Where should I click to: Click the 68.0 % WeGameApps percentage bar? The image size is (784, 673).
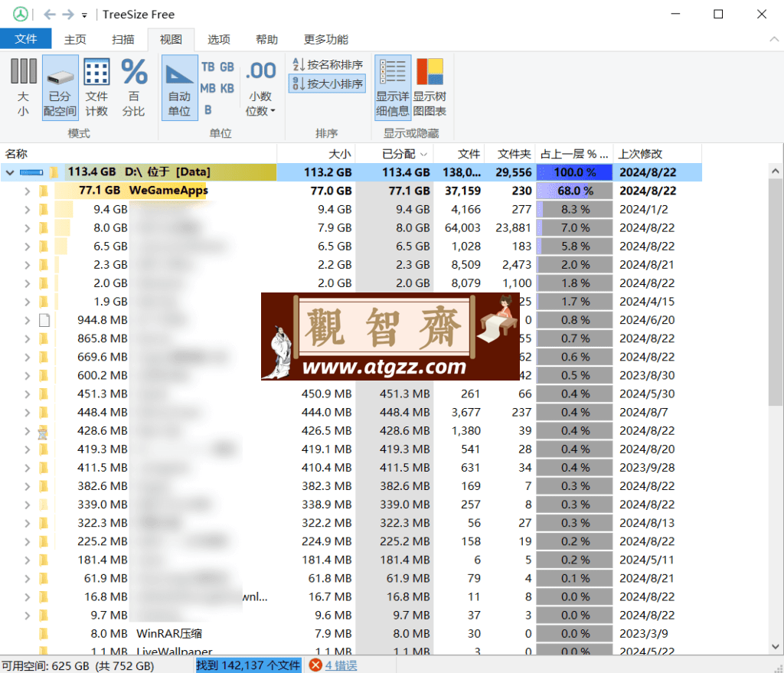click(574, 191)
